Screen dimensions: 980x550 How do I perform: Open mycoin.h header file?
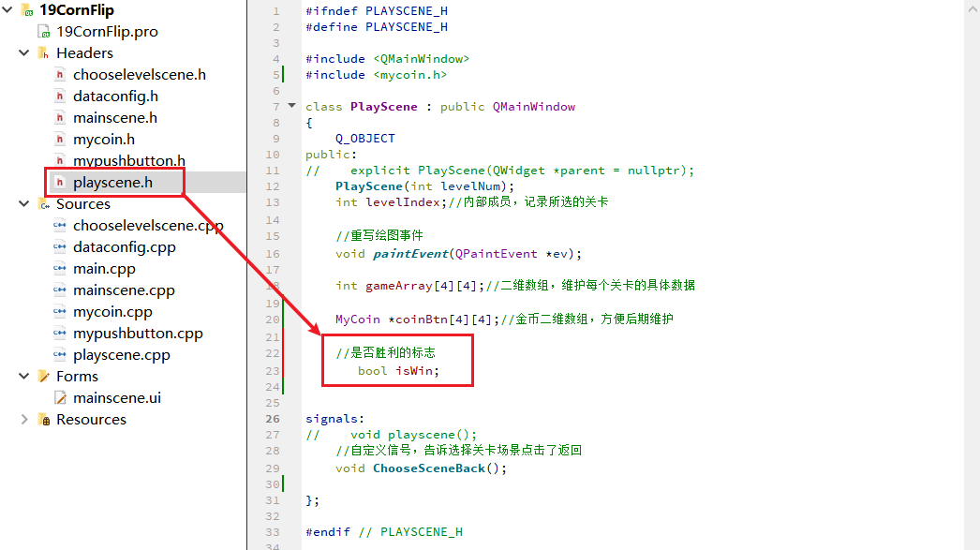pos(104,140)
